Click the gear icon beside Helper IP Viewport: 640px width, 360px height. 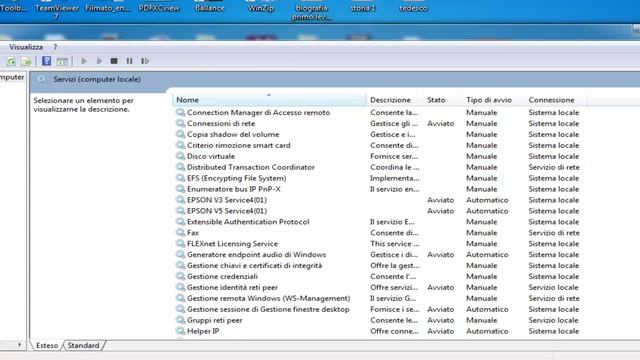pos(180,331)
